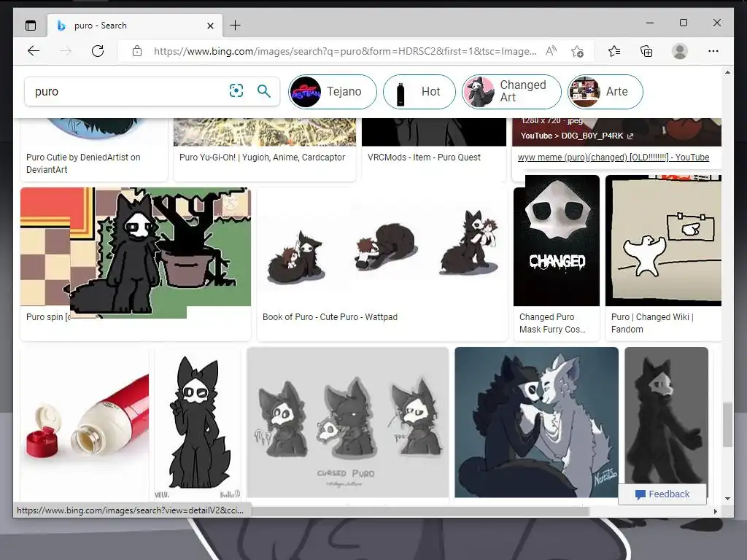Open Settings and more menu
The height and width of the screenshot is (560, 747).
pyautogui.click(x=713, y=51)
